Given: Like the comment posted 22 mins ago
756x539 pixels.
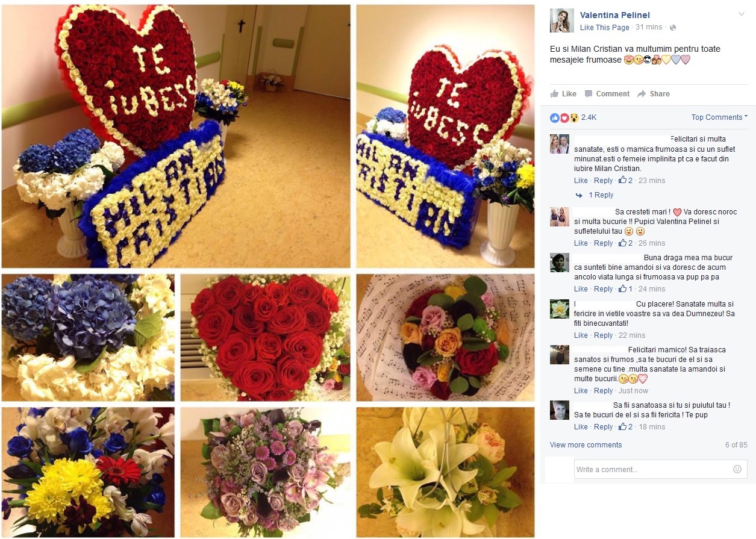Looking at the screenshot, I should tap(581, 335).
